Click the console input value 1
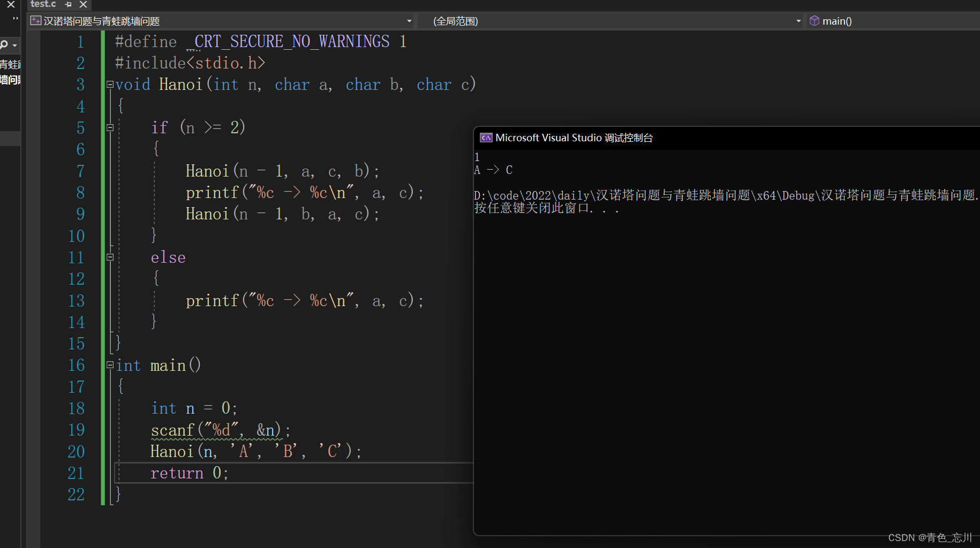 tap(477, 157)
